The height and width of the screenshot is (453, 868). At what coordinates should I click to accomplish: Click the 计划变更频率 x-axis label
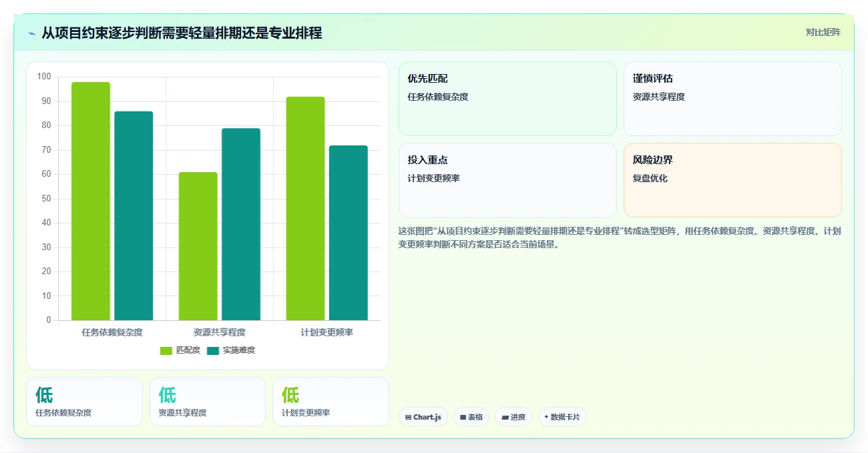(x=327, y=332)
